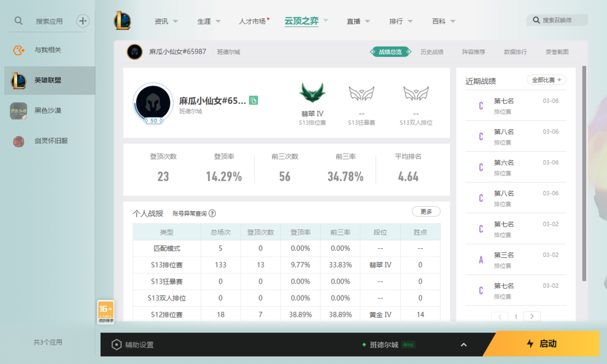The width and height of the screenshot is (607, 364).
Task: Expand the server selection up-chevron
Action: 464,345
